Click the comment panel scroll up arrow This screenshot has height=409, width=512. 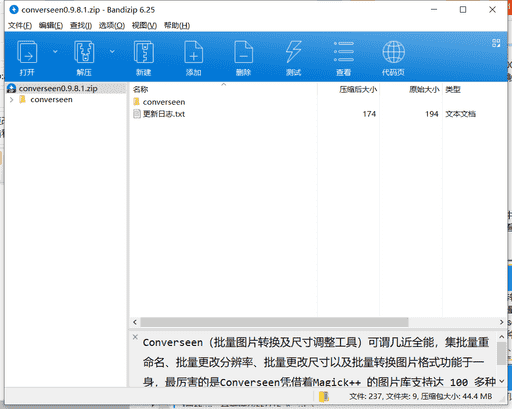point(501,337)
